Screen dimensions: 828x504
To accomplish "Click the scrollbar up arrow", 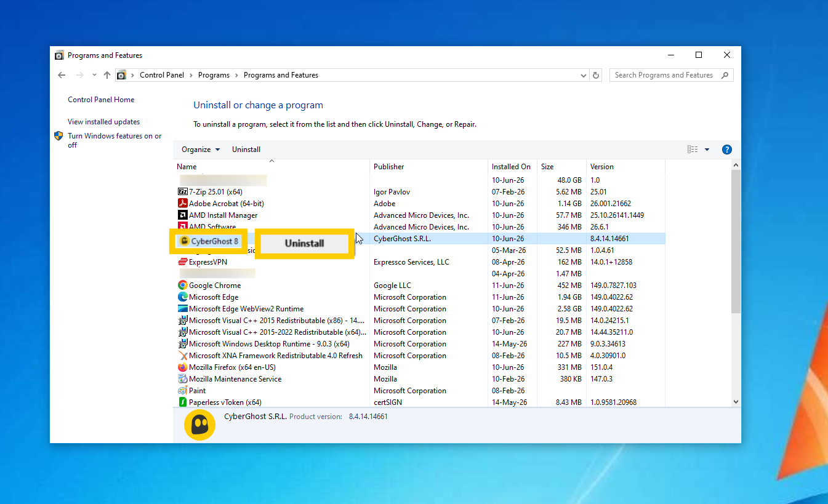I will (736, 166).
